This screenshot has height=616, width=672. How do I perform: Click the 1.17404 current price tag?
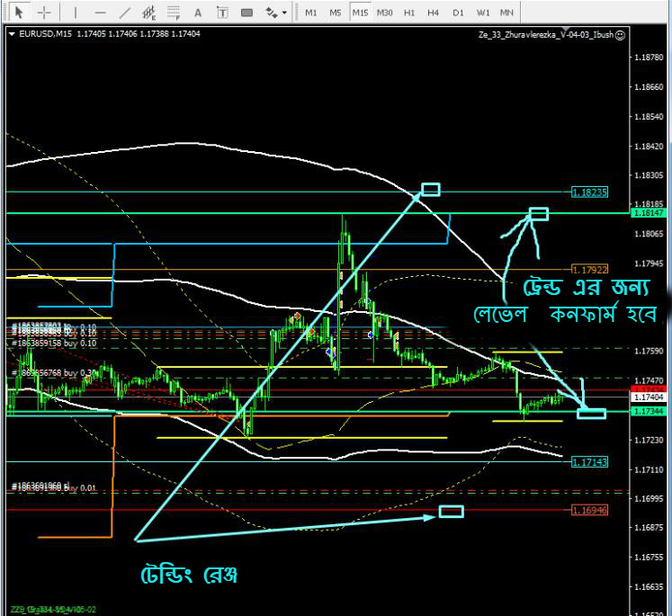[649, 397]
